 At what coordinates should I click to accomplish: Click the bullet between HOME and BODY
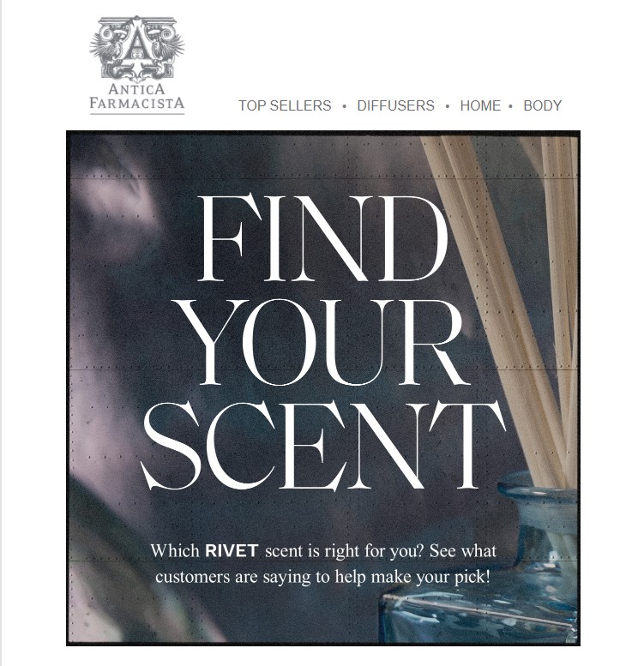pos(510,106)
